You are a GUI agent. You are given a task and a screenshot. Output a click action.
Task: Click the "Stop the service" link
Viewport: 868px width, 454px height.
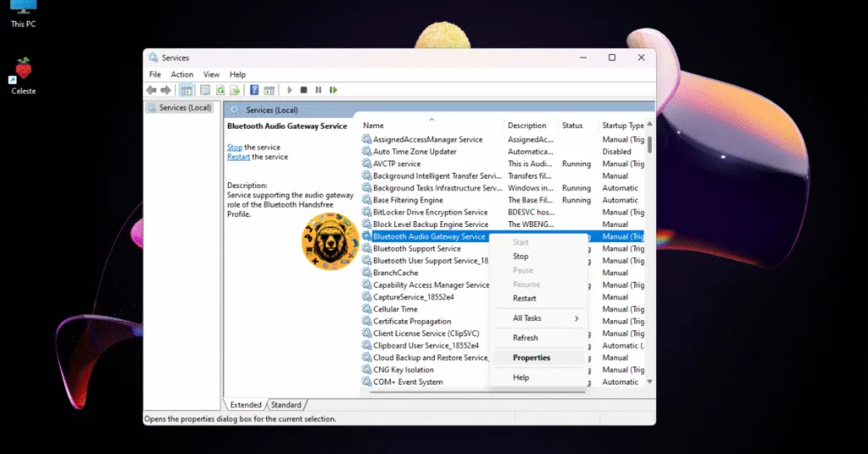(x=234, y=147)
